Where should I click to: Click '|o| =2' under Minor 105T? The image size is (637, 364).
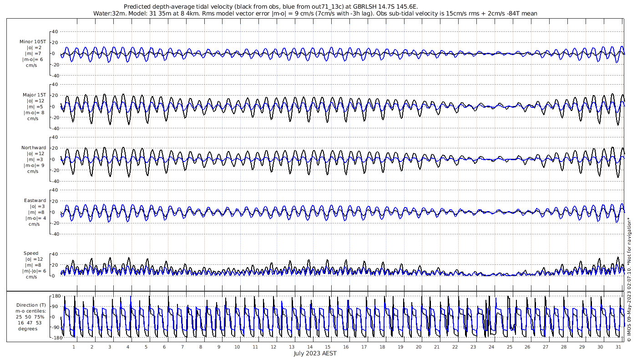[x=35, y=48]
